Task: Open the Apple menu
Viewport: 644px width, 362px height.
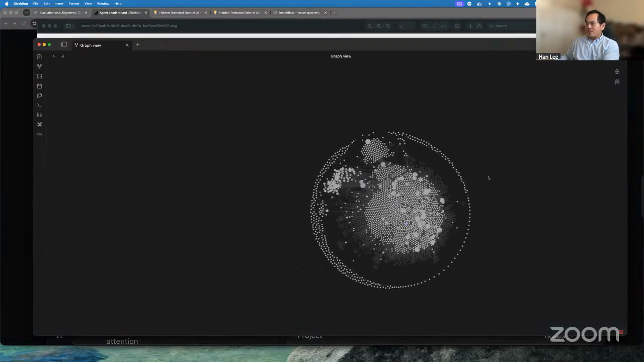Action: tap(7, 4)
